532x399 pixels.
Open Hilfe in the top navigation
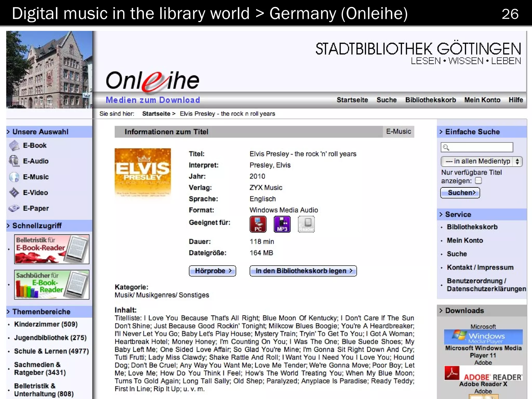[x=516, y=100]
